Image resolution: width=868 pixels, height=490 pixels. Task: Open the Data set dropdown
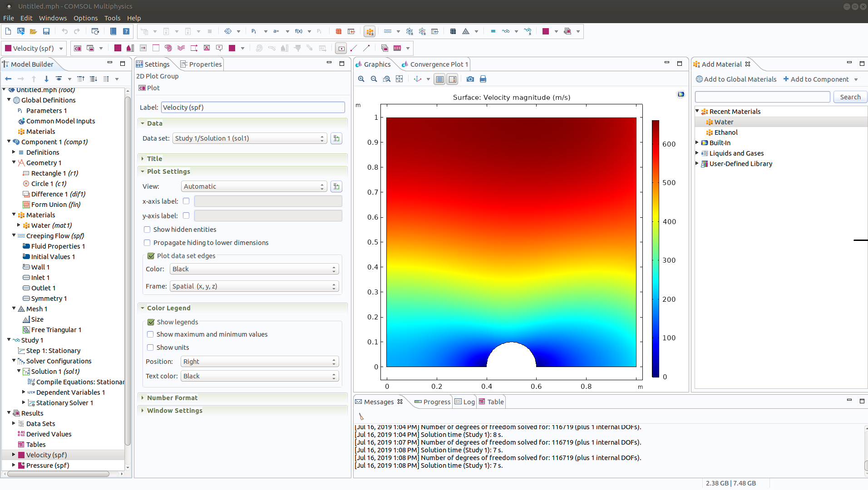tap(250, 138)
